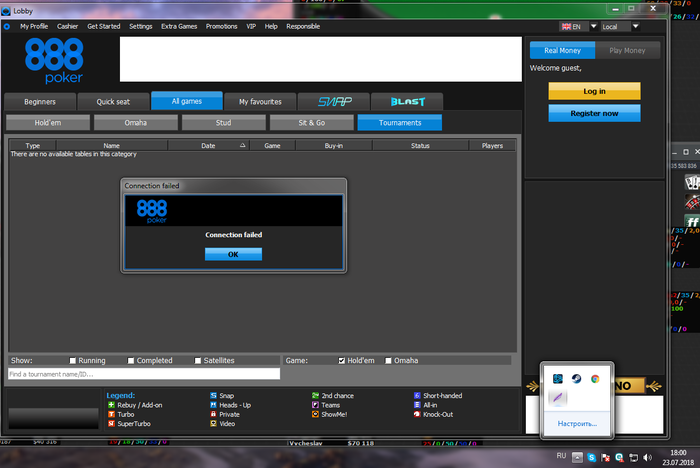700x468 pixels.
Task: Click the Teams legend icon
Action: point(315,405)
